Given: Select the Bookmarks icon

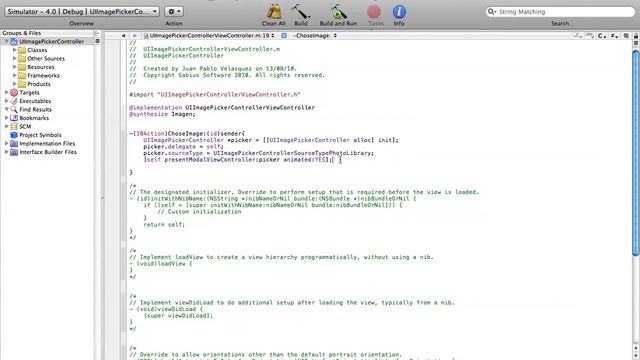Looking at the screenshot, I should [x=14, y=118].
